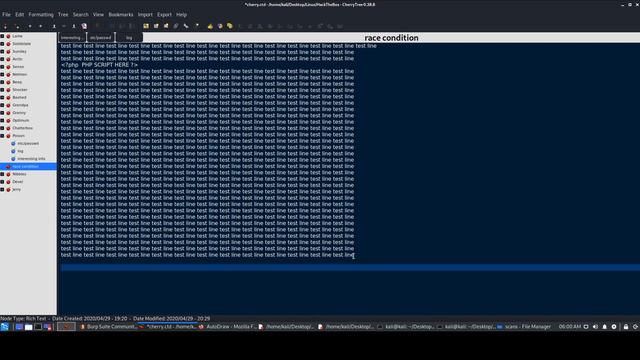The image size is (640, 360).
Task: Expand the Nibbles node in the tree
Action: tap(2, 174)
